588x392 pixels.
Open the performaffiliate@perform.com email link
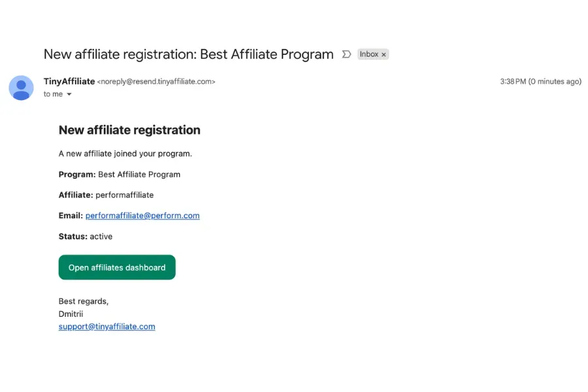point(142,216)
